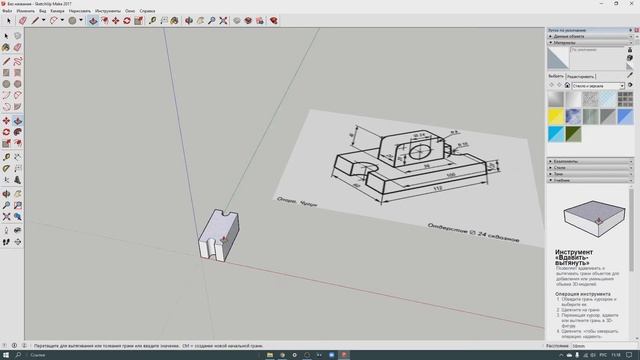640x360 pixels.
Task: Choose the Axes tool in the left palette
Action: click(x=6, y=180)
